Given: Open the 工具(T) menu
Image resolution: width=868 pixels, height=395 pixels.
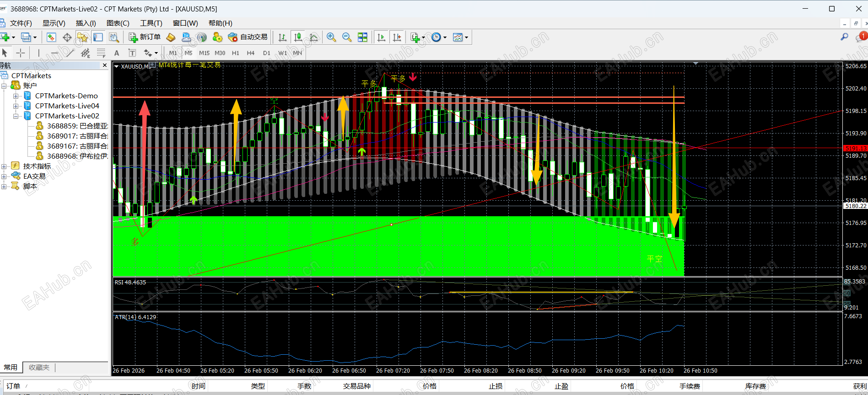Looking at the screenshot, I should pyautogui.click(x=151, y=23).
